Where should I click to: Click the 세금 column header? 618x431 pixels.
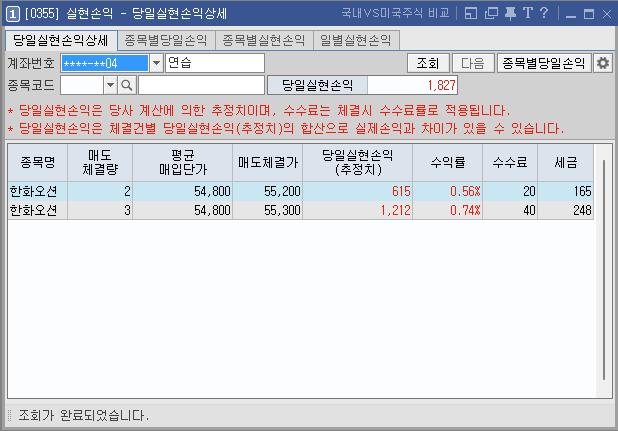566,162
